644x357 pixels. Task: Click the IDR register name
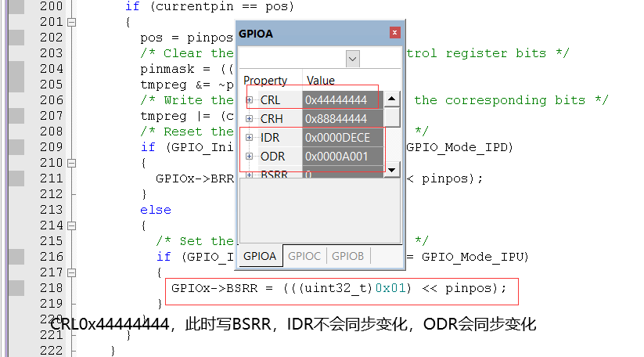click(x=270, y=138)
